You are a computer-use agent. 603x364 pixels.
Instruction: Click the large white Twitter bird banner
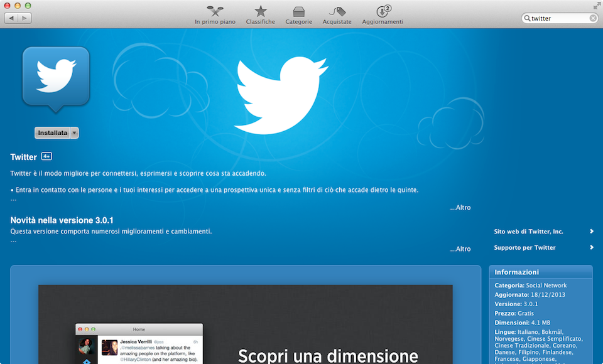pos(281,95)
